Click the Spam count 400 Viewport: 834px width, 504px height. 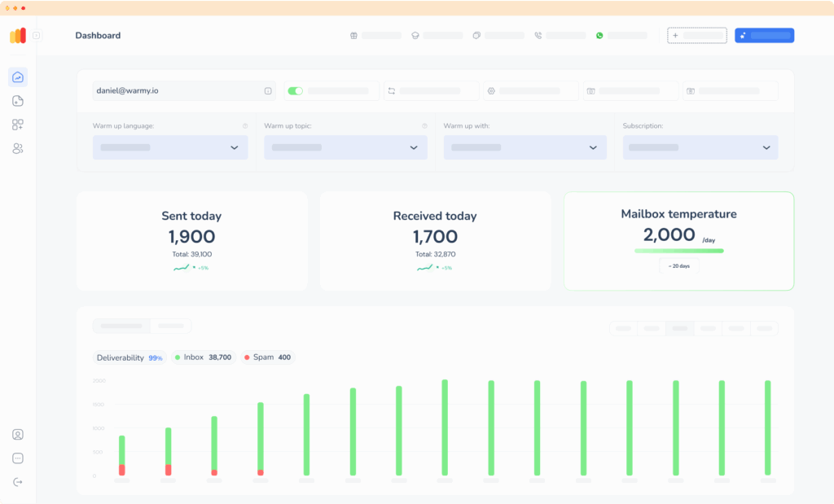point(284,357)
